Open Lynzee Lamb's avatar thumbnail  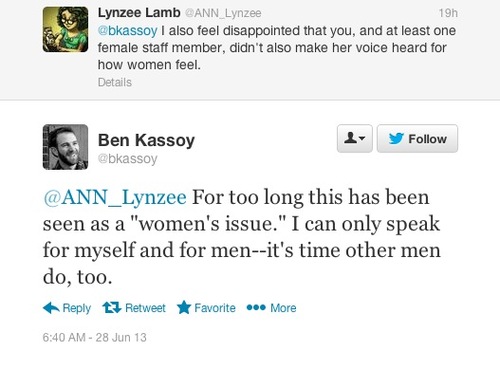pyautogui.click(x=65, y=29)
